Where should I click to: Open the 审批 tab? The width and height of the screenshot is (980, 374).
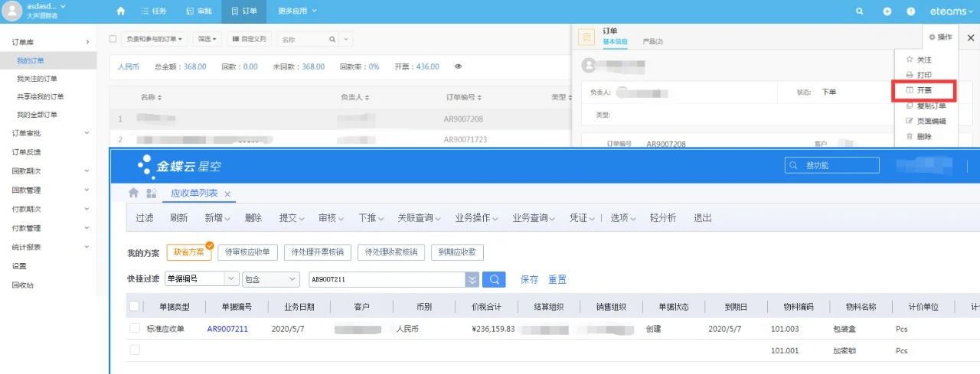199,11
